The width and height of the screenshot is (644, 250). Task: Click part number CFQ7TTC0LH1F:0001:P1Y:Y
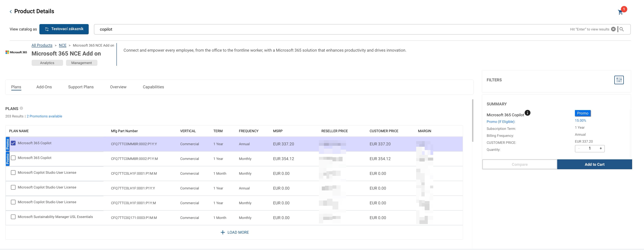coord(133,188)
